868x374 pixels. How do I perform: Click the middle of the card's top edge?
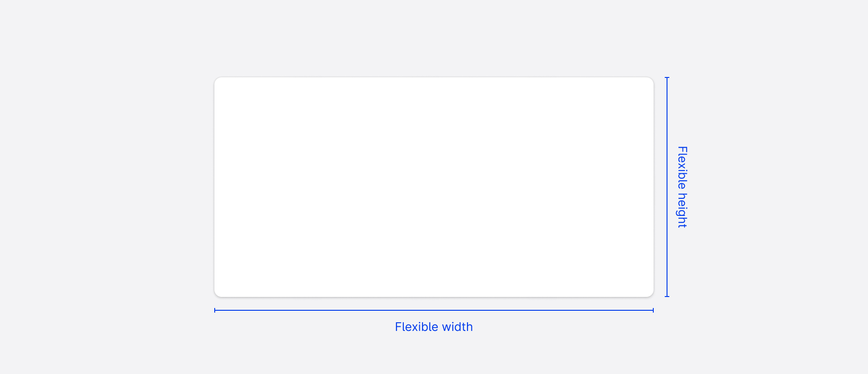(x=434, y=77)
